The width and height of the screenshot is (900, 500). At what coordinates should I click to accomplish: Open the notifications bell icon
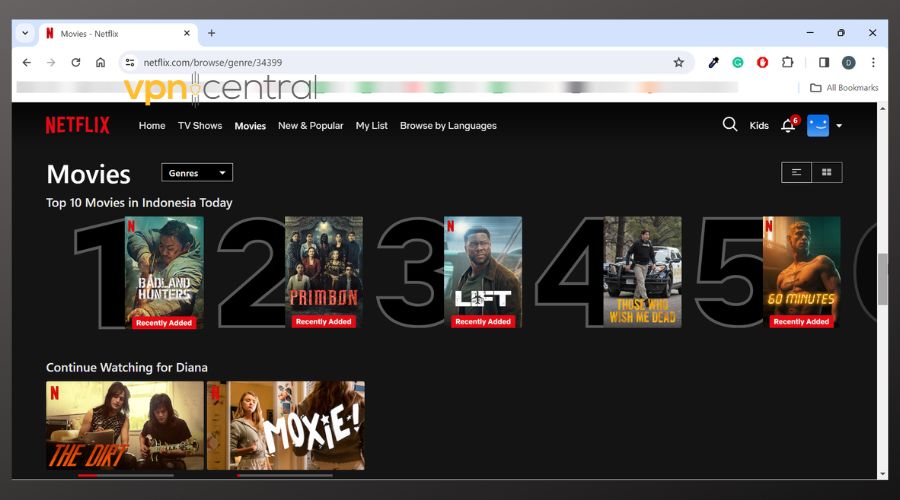[x=789, y=125]
